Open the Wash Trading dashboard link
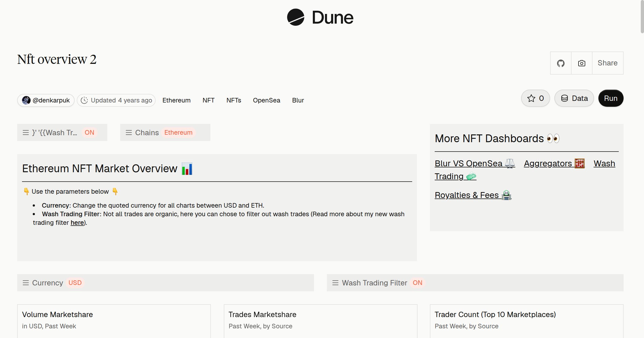644x338 pixels. tap(455, 176)
